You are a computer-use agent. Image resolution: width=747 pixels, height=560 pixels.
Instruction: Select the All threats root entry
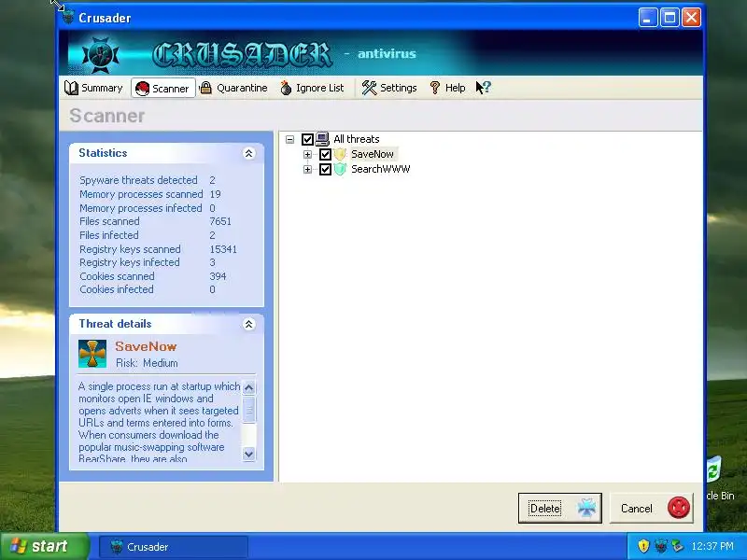[x=357, y=139]
